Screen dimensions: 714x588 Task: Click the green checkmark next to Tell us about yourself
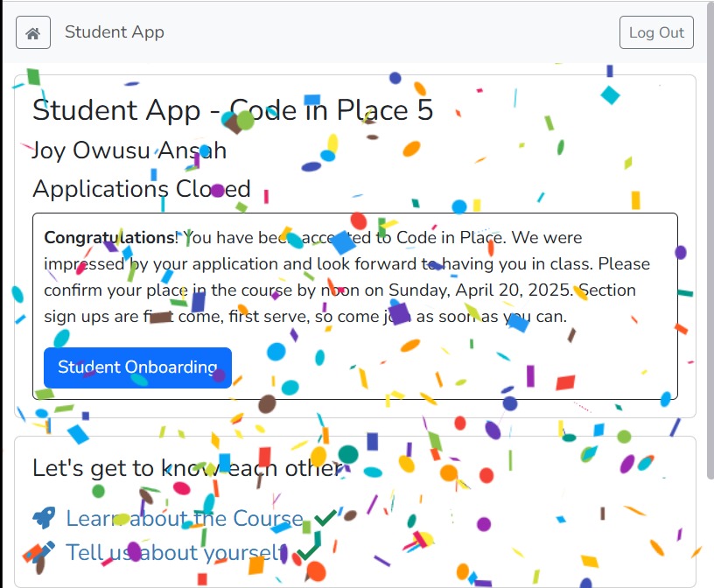tap(309, 552)
